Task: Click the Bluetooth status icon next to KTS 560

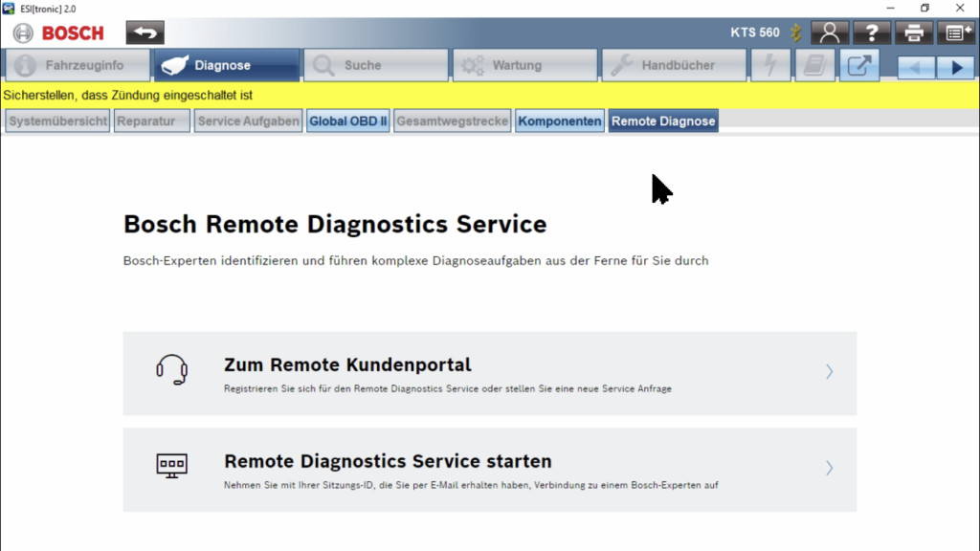Action: pos(795,33)
